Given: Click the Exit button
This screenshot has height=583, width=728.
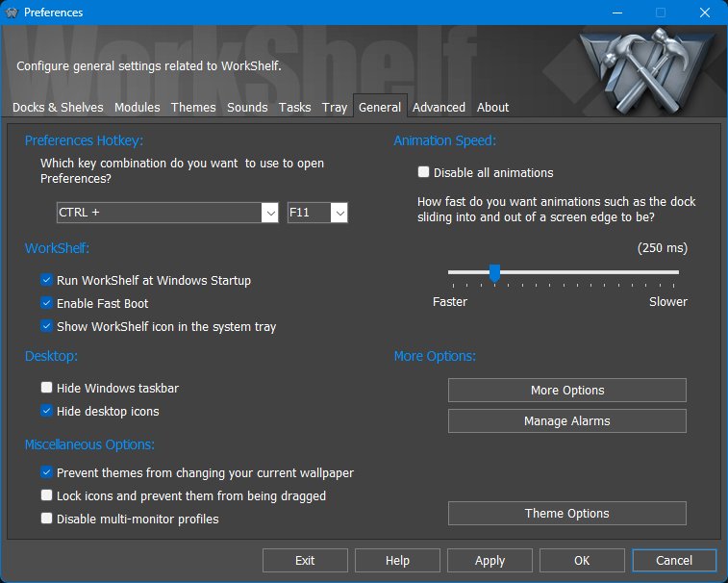Looking at the screenshot, I should point(305,560).
